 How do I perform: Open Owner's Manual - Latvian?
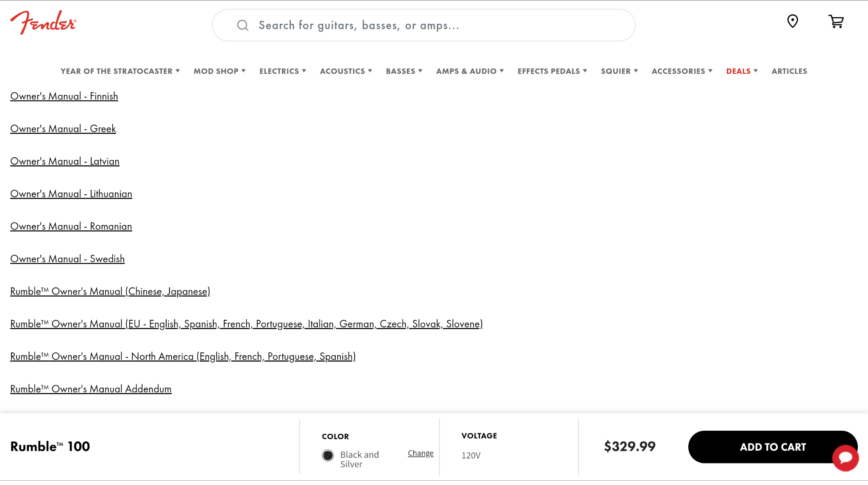tap(65, 161)
